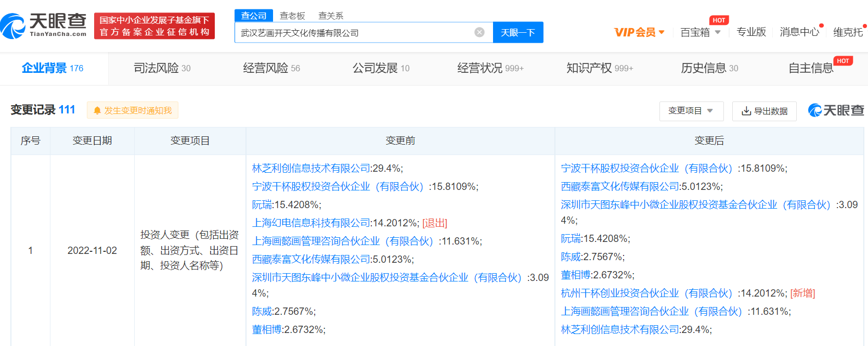Open 陈威 link in 变更后 column

click(571, 257)
